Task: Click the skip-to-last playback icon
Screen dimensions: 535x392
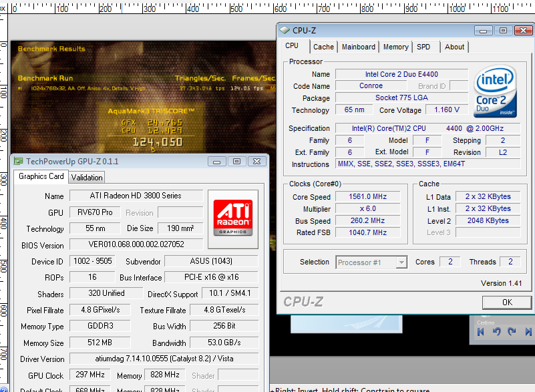Action: pos(528,332)
